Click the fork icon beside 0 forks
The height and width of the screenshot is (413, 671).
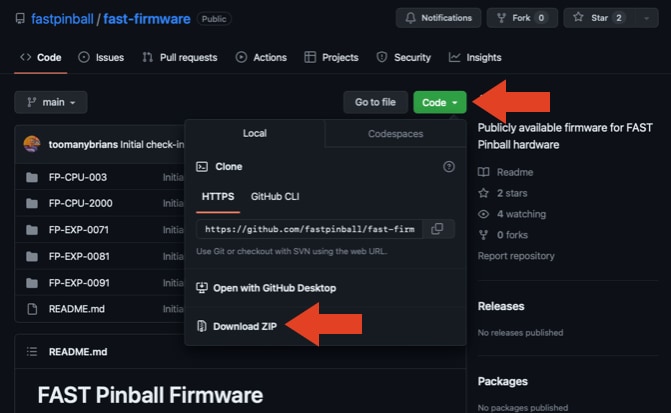484,235
